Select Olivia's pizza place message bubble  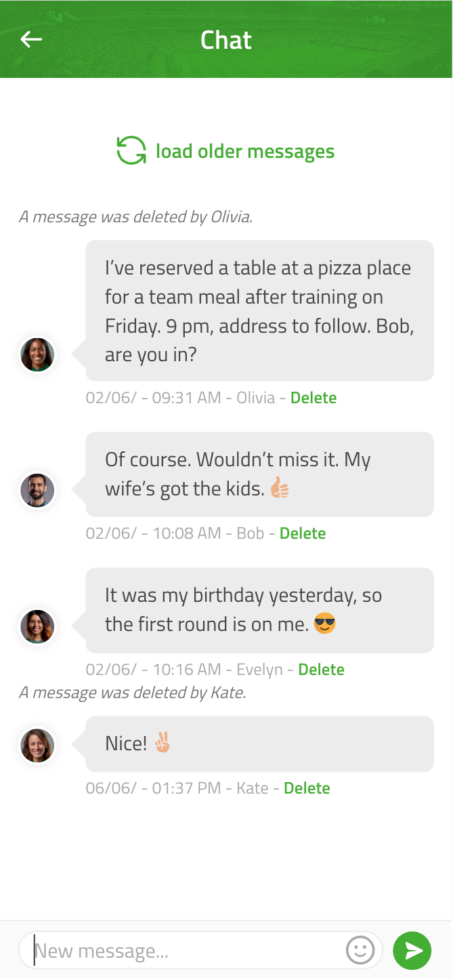click(x=259, y=310)
